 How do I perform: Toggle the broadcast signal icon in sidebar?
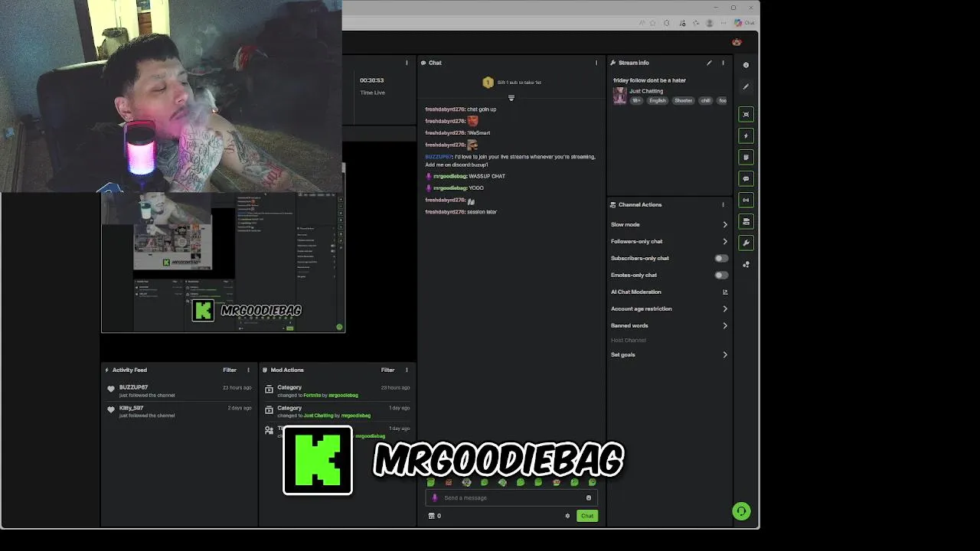pos(746,200)
